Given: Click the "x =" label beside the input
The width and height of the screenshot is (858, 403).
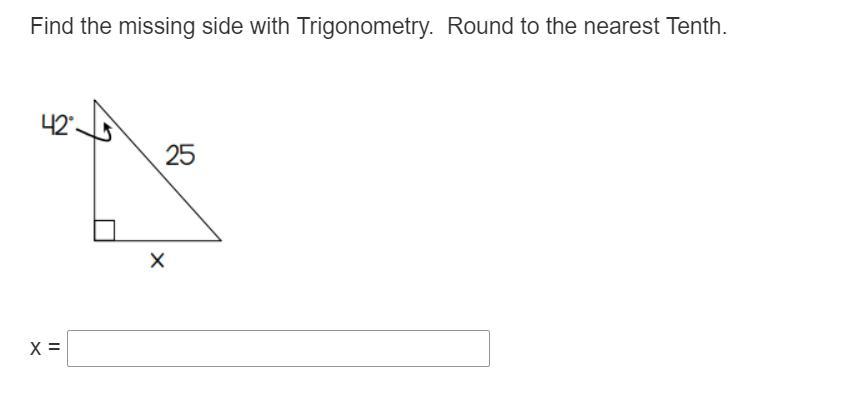Looking at the screenshot, I should tap(44, 349).
